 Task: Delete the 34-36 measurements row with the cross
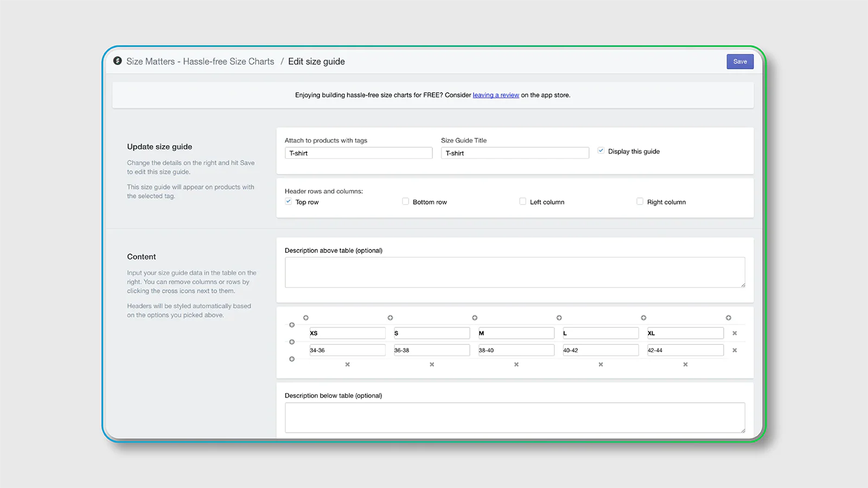[735, 350]
